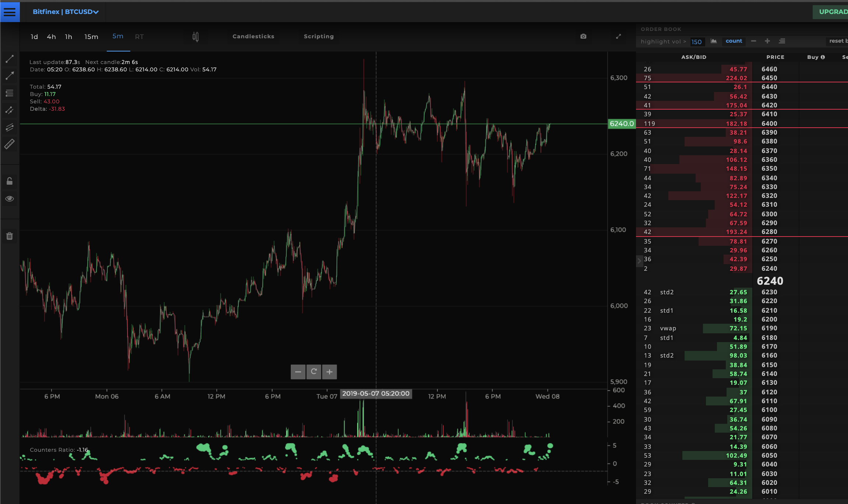The width and height of the screenshot is (848, 504).
Task: Open the Bitfinex BTCUSD pair dropdown
Action: point(66,12)
